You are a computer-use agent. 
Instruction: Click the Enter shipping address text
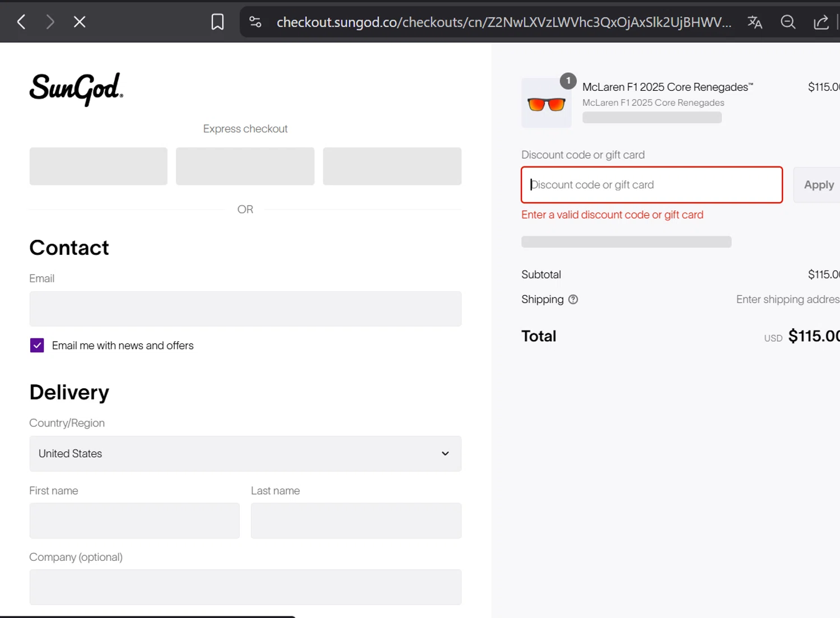point(788,299)
